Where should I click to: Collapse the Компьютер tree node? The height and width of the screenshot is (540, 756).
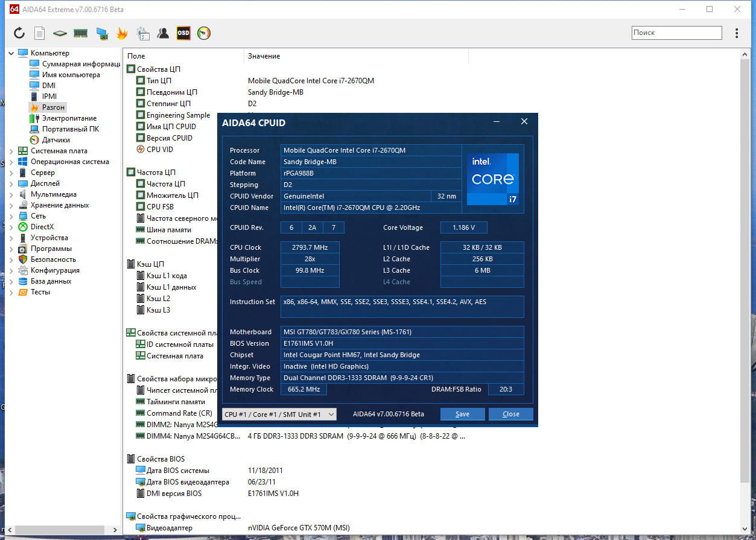pos(10,52)
